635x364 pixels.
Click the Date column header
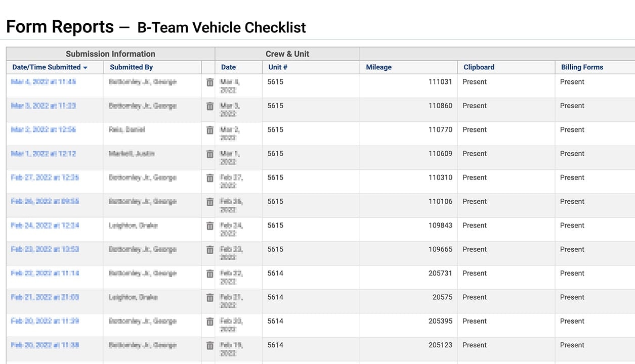point(228,67)
